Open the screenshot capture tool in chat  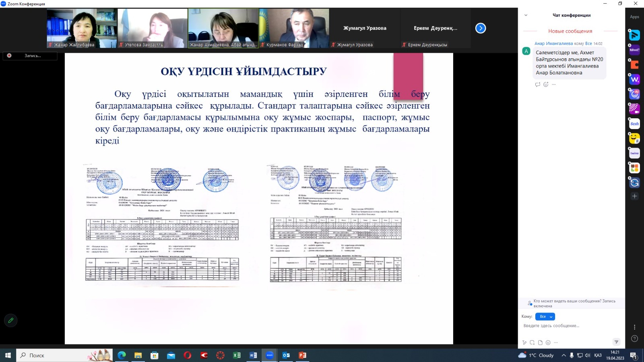(532, 343)
